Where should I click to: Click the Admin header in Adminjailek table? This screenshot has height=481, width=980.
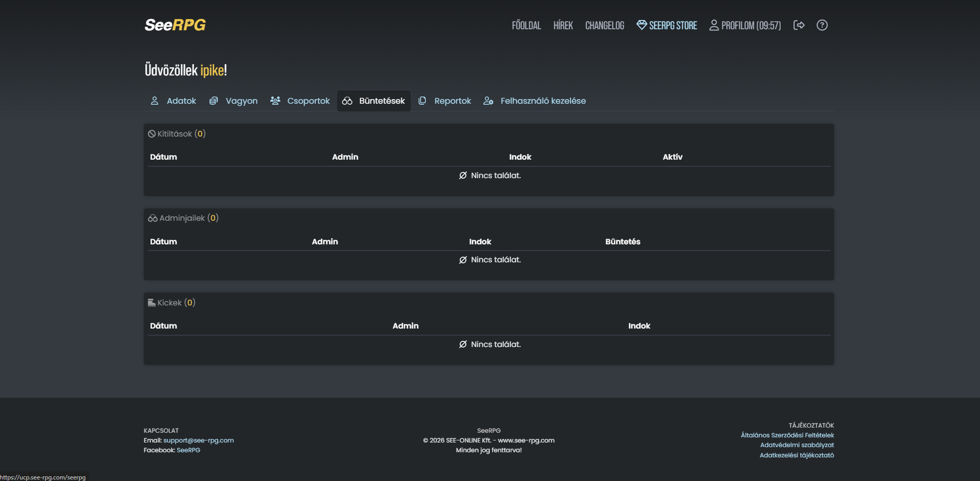coord(325,242)
